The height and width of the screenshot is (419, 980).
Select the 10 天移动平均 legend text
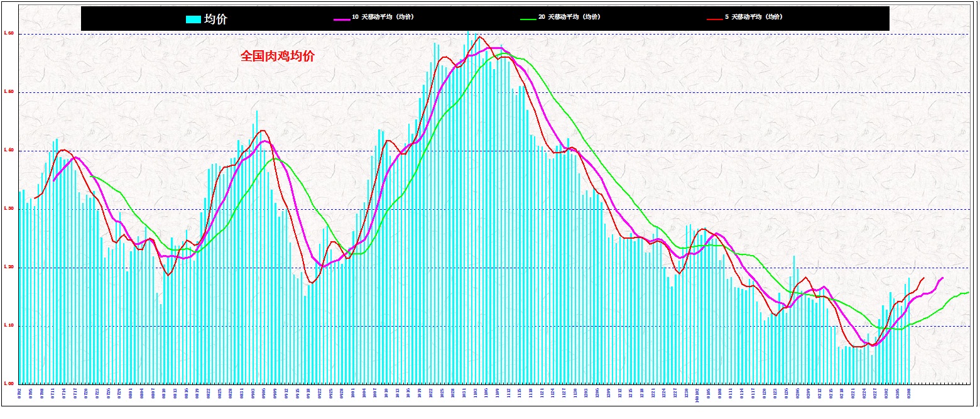pos(383,17)
